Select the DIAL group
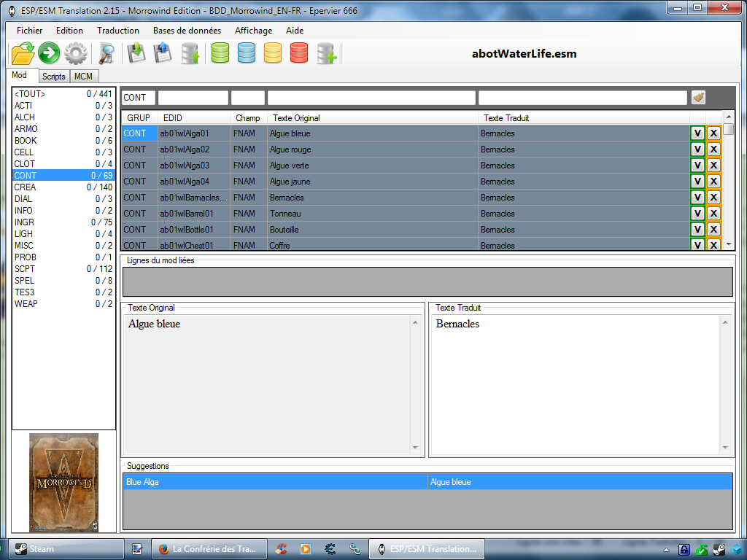Image resolution: width=747 pixels, height=560 pixels. [x=63, y=199]
